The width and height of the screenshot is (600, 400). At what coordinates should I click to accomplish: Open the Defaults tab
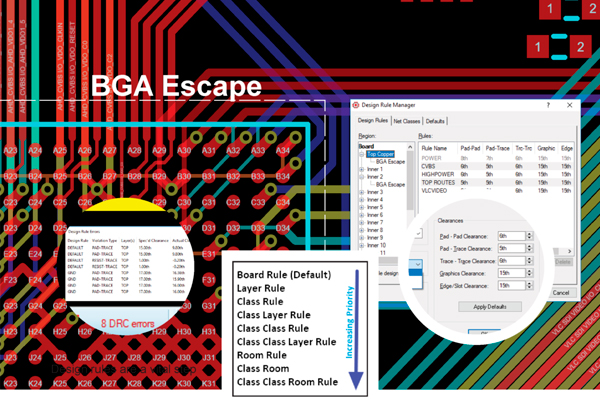coord(435,120)
